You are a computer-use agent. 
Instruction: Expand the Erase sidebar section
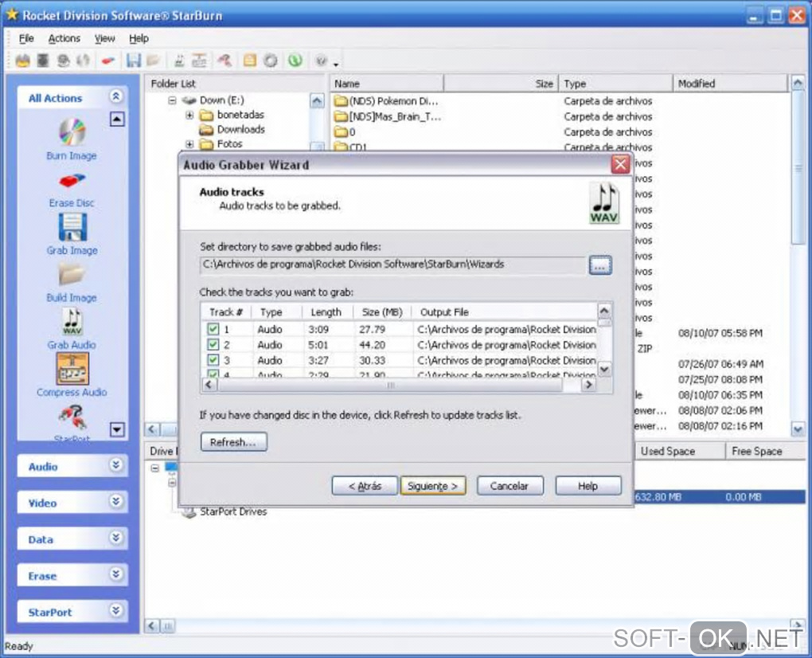116,574
